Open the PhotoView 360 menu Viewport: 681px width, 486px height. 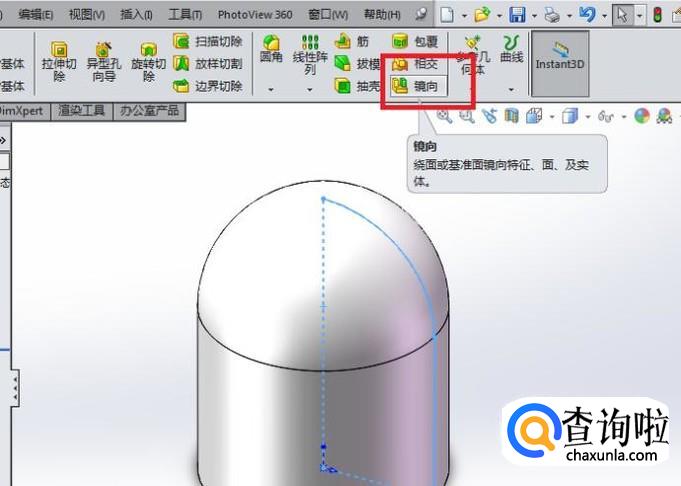point(255,15)
